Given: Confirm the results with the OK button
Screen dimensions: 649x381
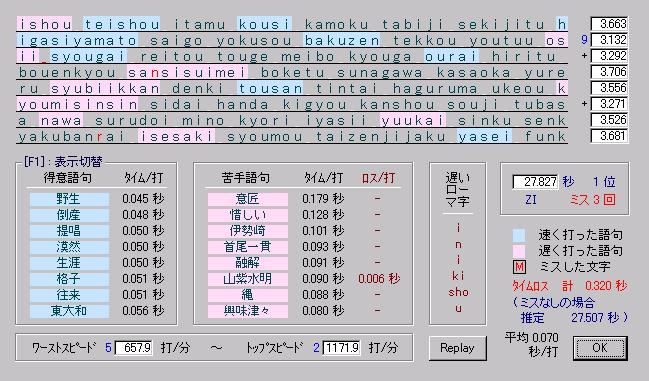Looking at the screenshot, I should 600,348.
